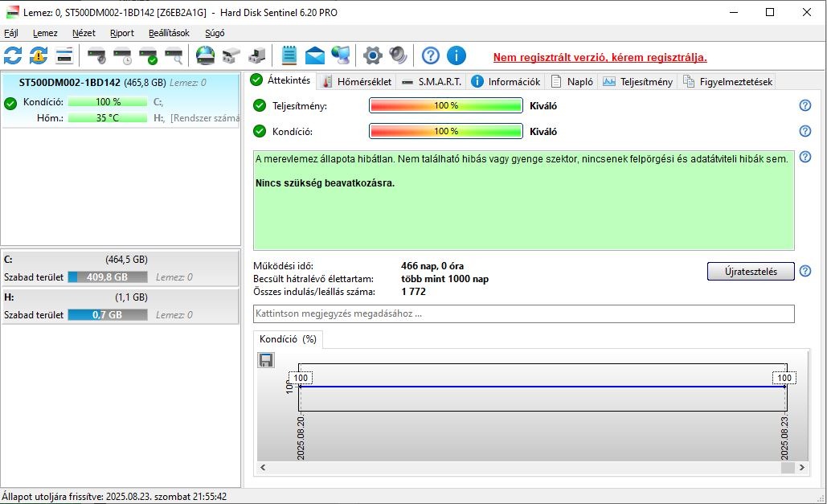Click the disk panel view toolbar icon
This screenshot has height=504, width=827.
(64, 55)
